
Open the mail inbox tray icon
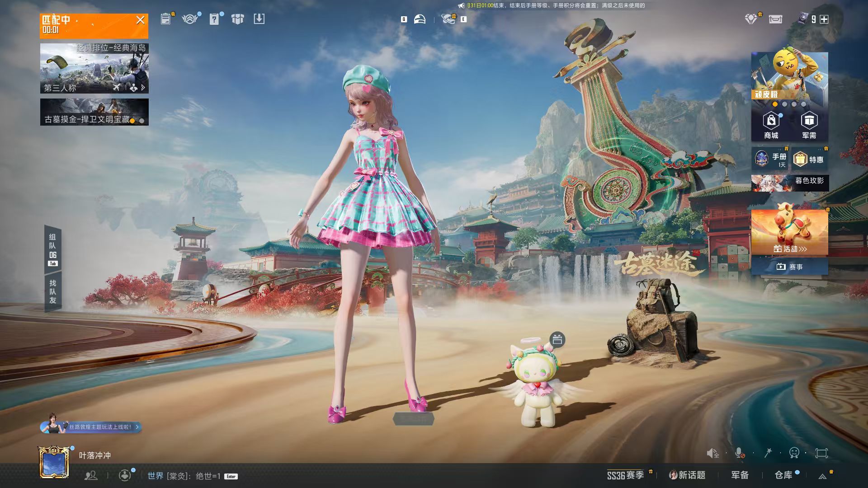click(775, 19)
